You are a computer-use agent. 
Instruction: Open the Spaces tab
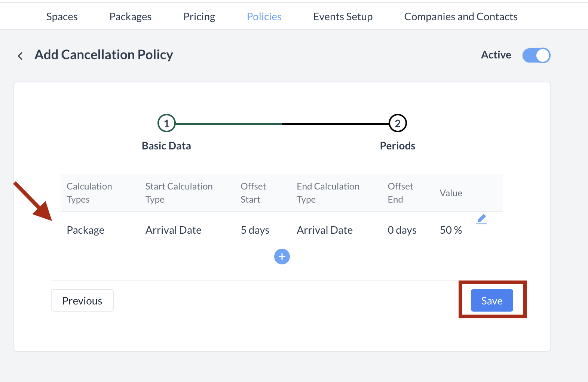click(62, 17)
